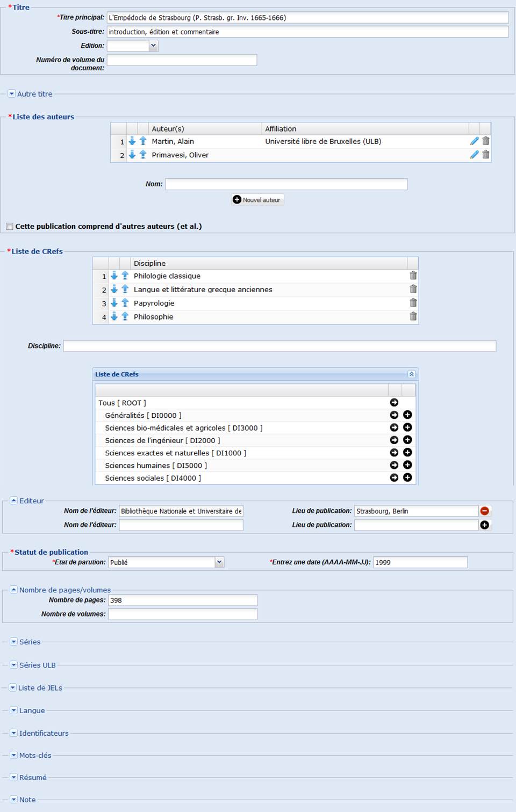This screenshot has width=516, height=812.
Task: Add another editor row with plus icon
Action: tap(485, 525)
